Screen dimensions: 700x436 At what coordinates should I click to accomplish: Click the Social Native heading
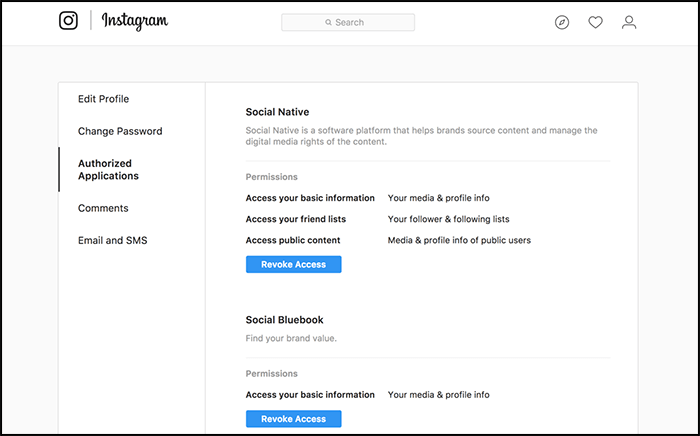[277, 112]
